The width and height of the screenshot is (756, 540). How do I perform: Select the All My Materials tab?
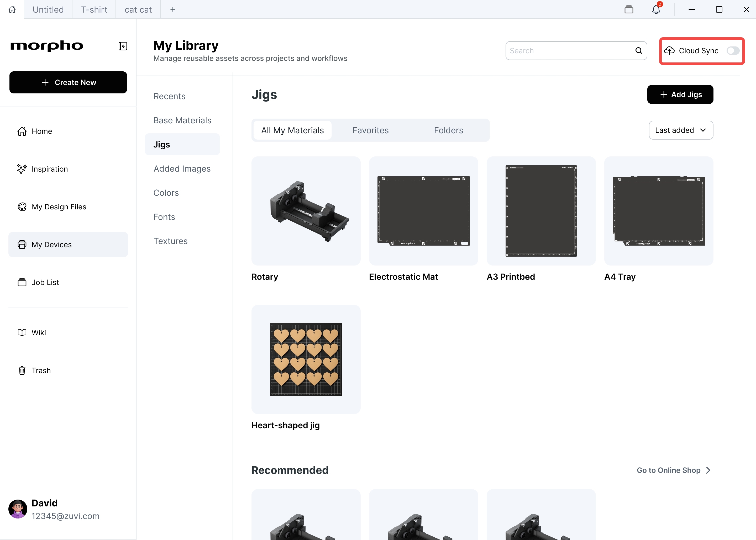[292, 130]
